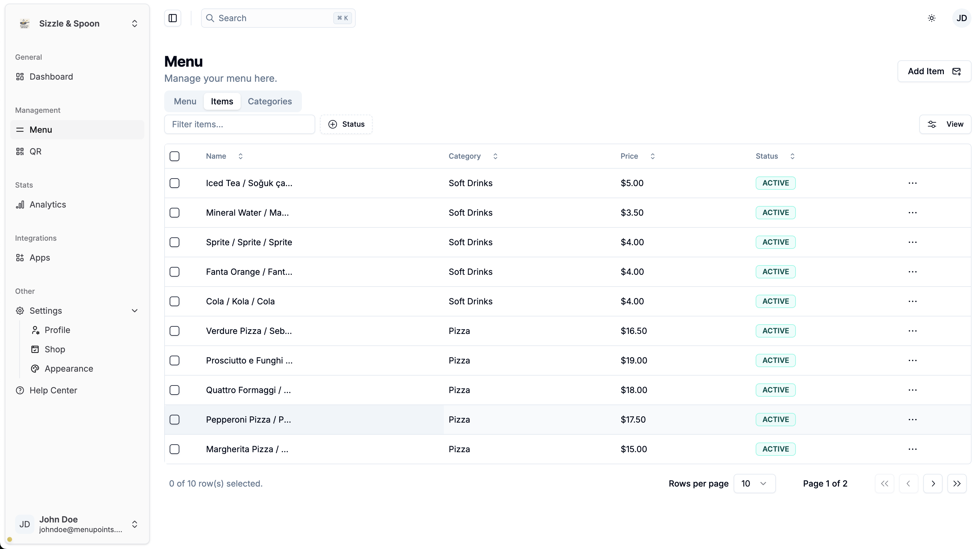
Task: Go to next page arrow
Action: coord(933,484)
